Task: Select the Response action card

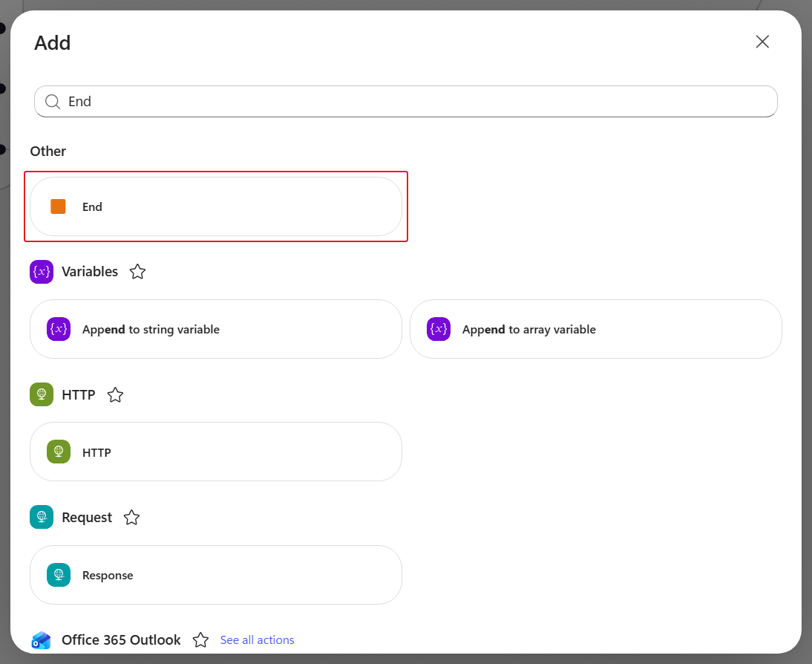Action: coord(216,575)
